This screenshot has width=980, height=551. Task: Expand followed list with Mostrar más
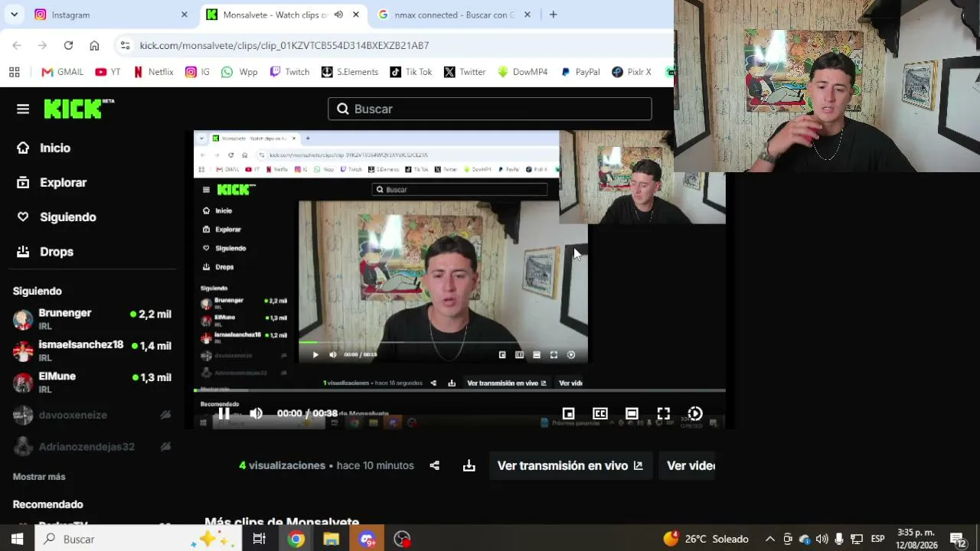[x=39, y=477]
